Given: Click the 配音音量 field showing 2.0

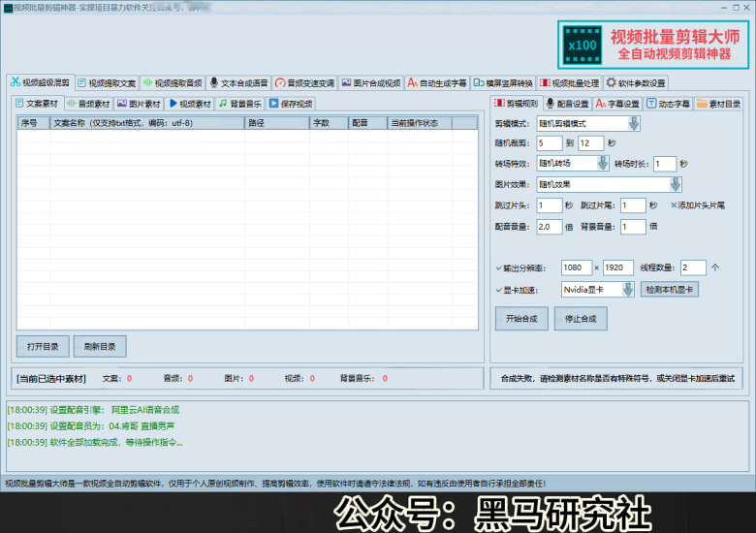Looking at the screenshot, I should click(550, 227).
